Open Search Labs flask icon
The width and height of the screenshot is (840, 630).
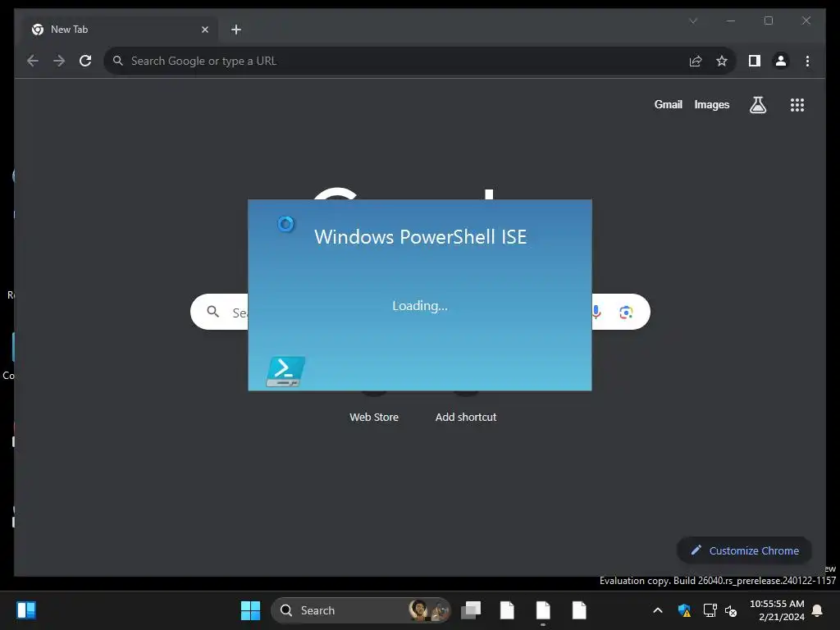(757, 105)
